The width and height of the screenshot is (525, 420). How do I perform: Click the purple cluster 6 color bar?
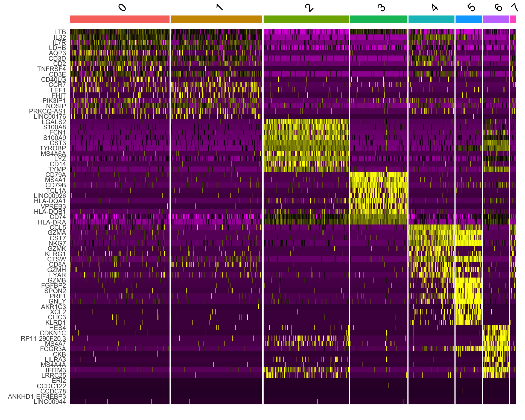[495, 19]
